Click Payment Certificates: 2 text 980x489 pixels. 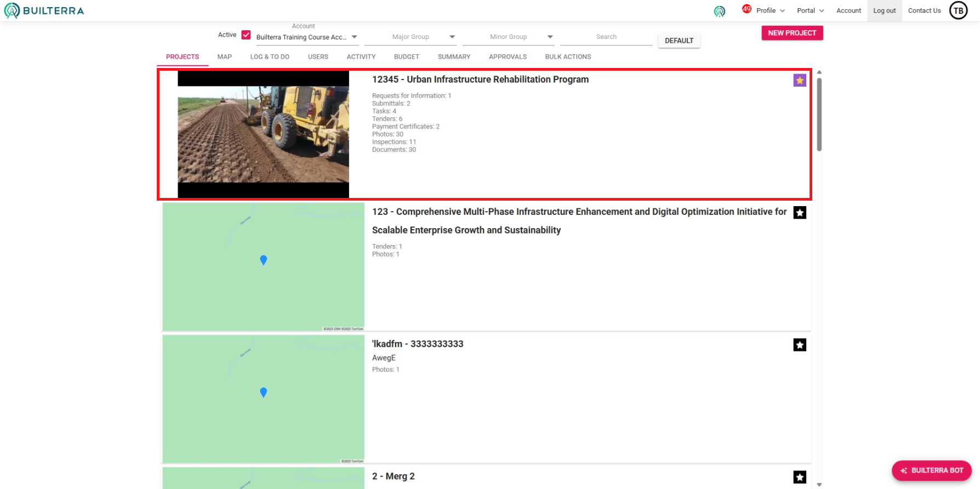pyautogui.click(x=406, y=127)
